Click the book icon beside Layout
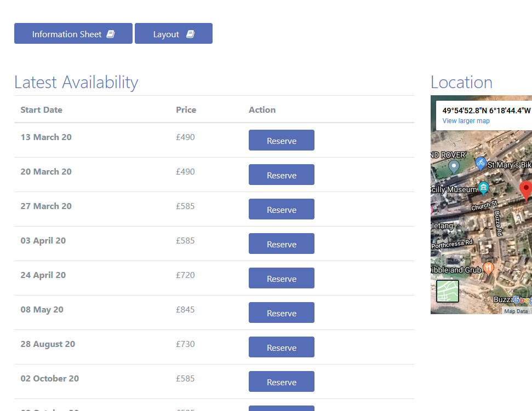 pos(191,34)
